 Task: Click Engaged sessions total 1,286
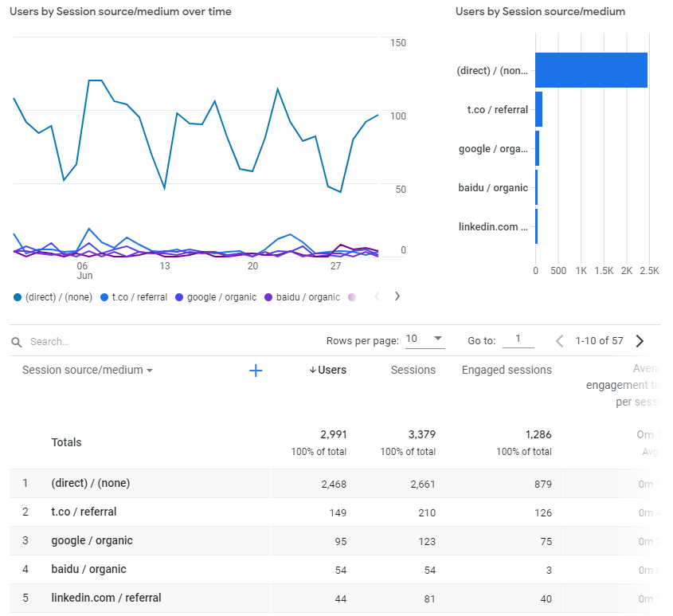tap(538, 435)
